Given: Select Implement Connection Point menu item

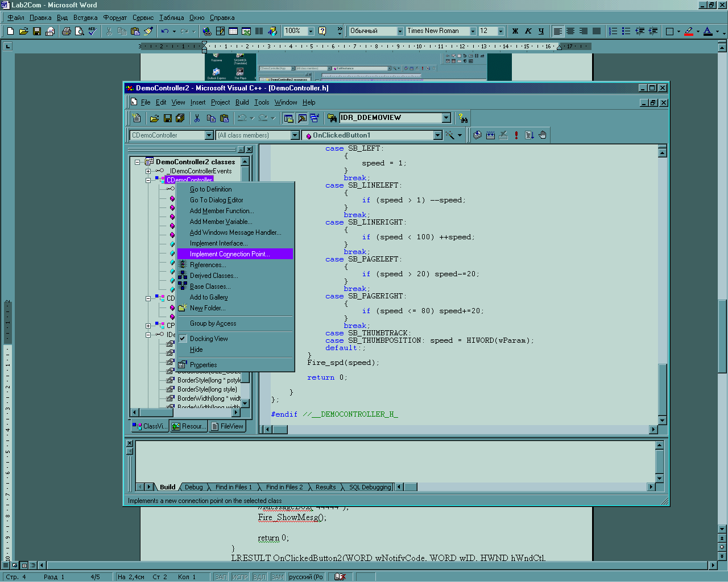Looking at the screenshot, I should pyautogui.click(x=235, y=254).
